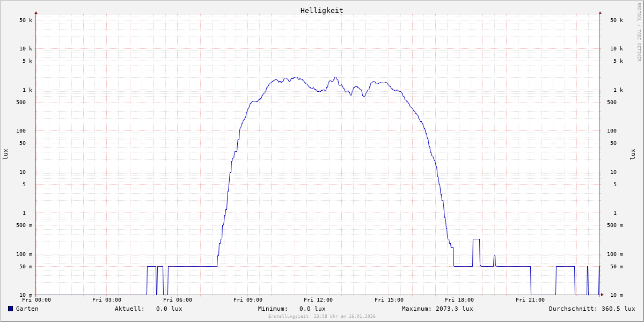Click the red arrow atop right axis
The height and width of the screenshot is (322, 644).
pyautogui.click(x=600, y=12)
